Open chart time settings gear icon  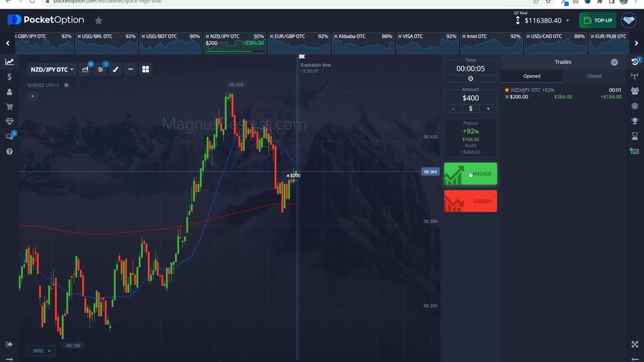point(66,85)
